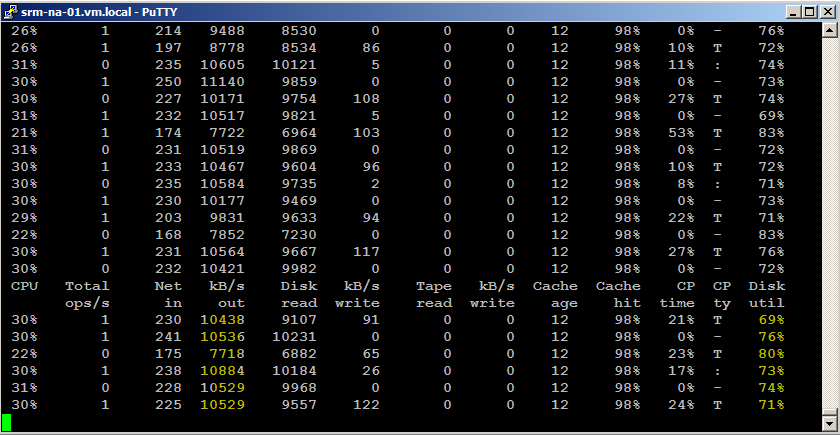The image size is (840, 435).
Task: Click the green terminal cursor block
Action: pyautogui.click(x=6, y=422)
